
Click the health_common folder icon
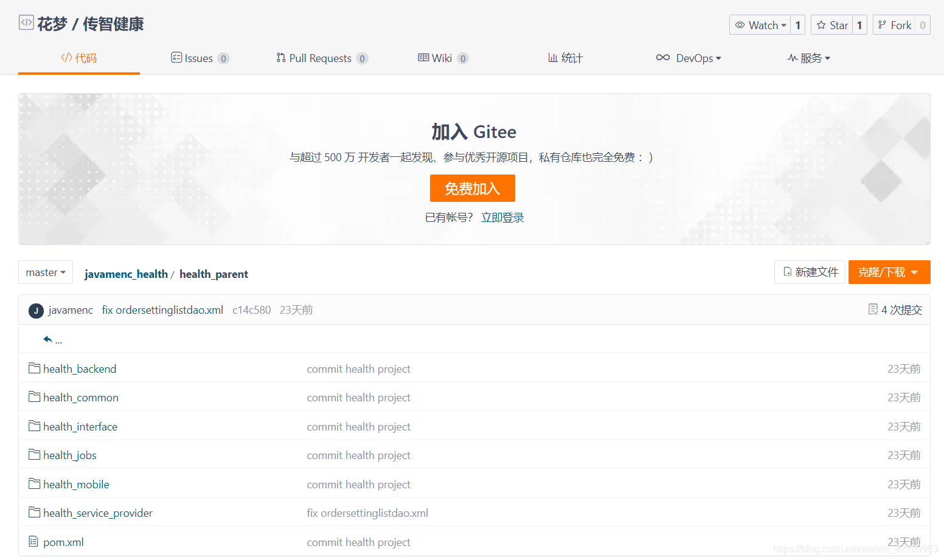[35, 397]
